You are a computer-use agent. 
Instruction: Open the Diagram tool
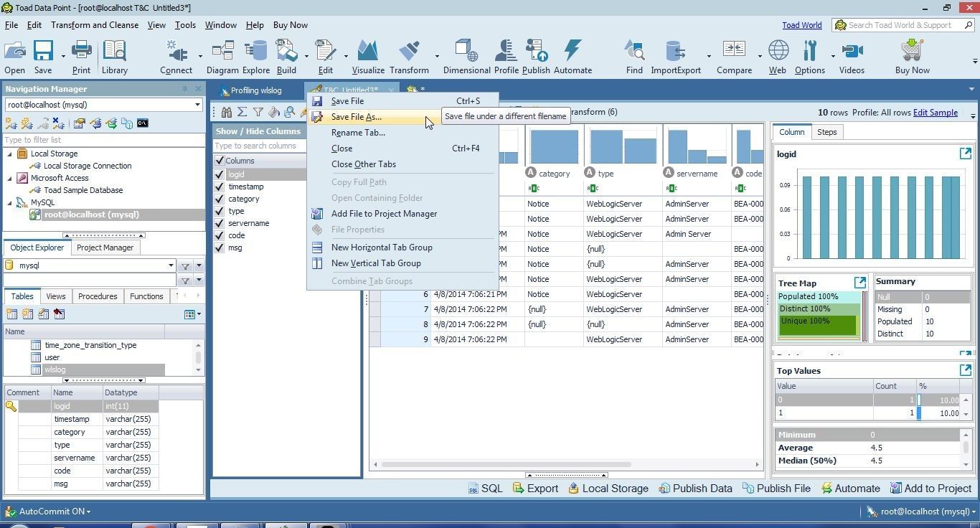pos(222,57)
